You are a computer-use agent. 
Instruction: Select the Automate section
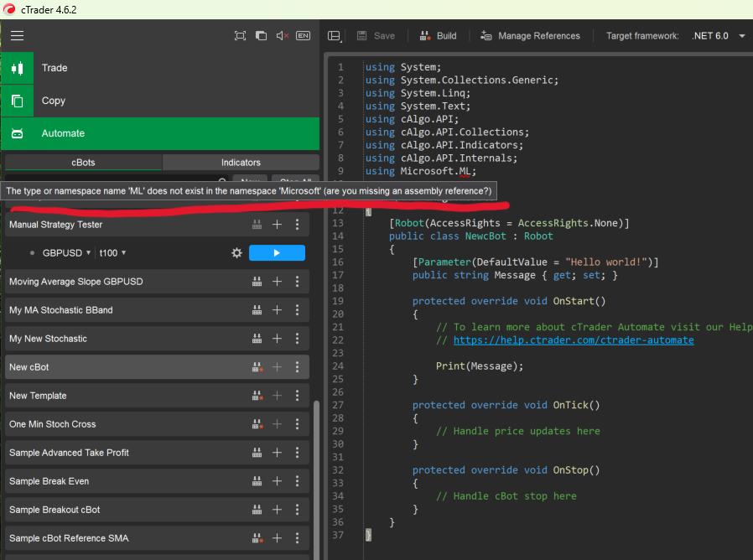click(160, 133)
